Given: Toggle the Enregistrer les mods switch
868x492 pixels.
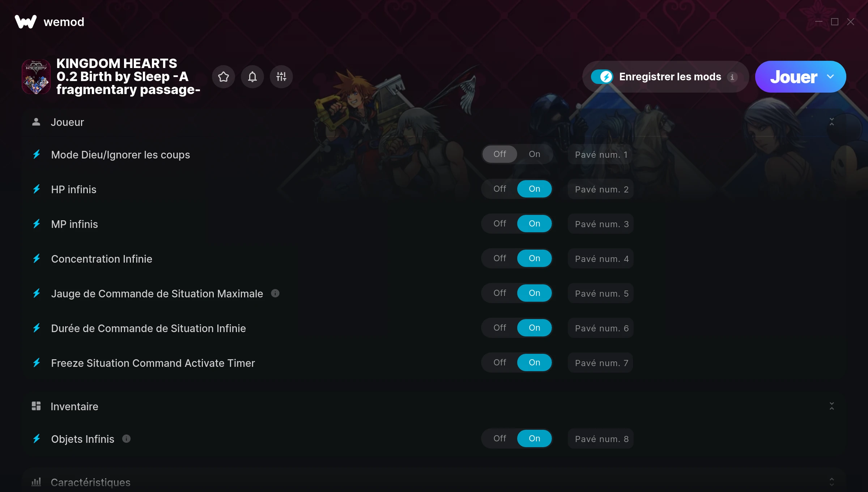Looking at the screenshot, I should click(x=602, y=77).
